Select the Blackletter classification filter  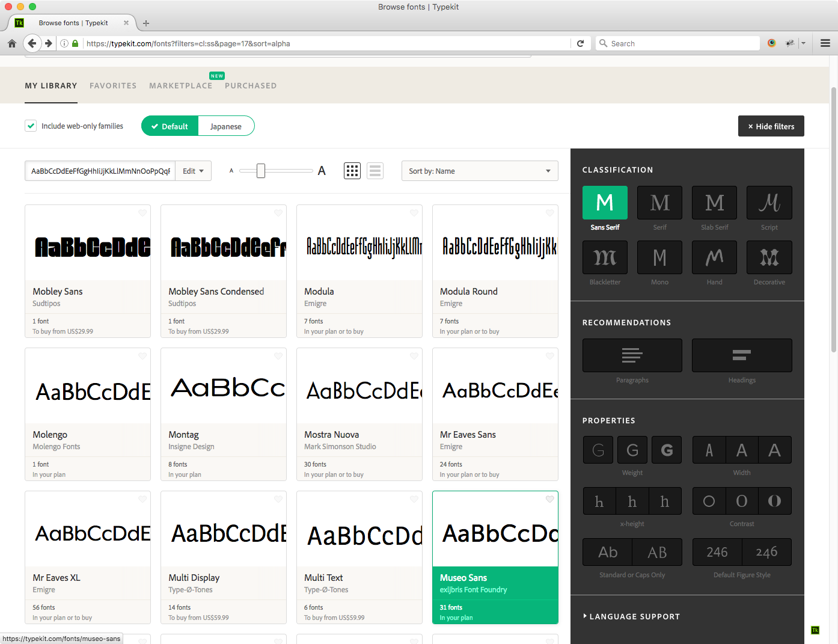605,257
